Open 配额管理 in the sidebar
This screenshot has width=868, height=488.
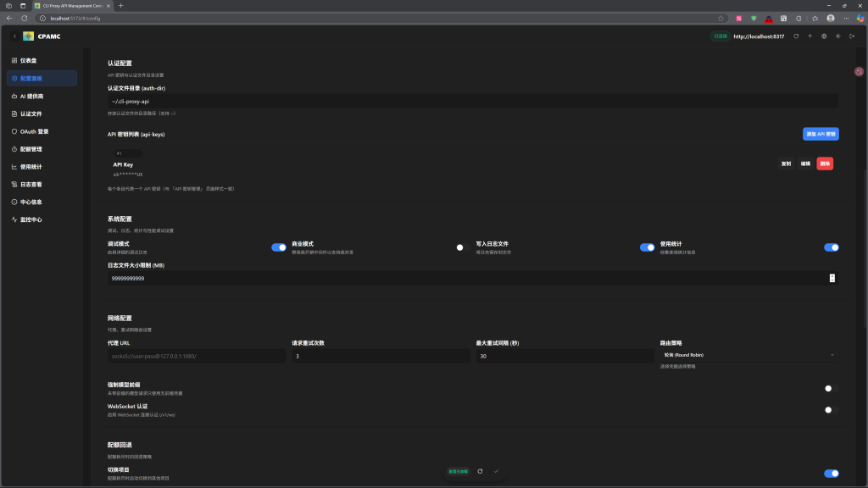pos(42,149)
